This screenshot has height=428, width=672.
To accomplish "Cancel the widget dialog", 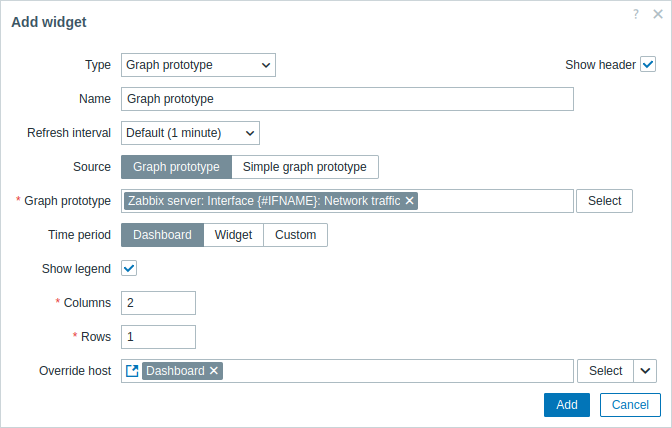I will coord(630,404).
